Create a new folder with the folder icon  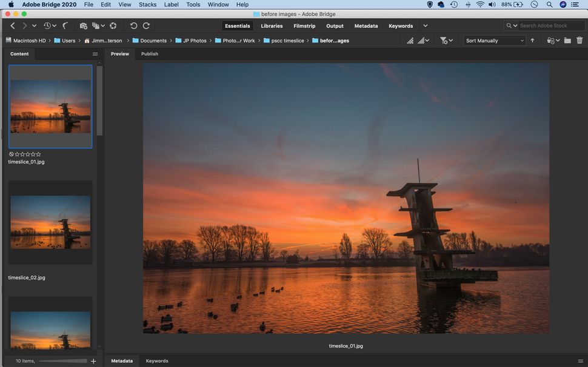point(567,40)
